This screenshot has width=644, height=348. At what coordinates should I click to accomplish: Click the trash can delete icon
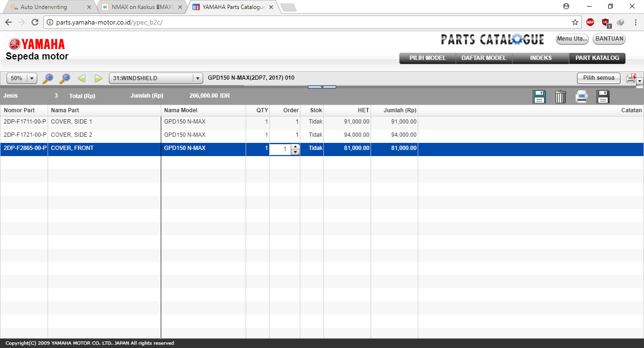click(560, 97)
